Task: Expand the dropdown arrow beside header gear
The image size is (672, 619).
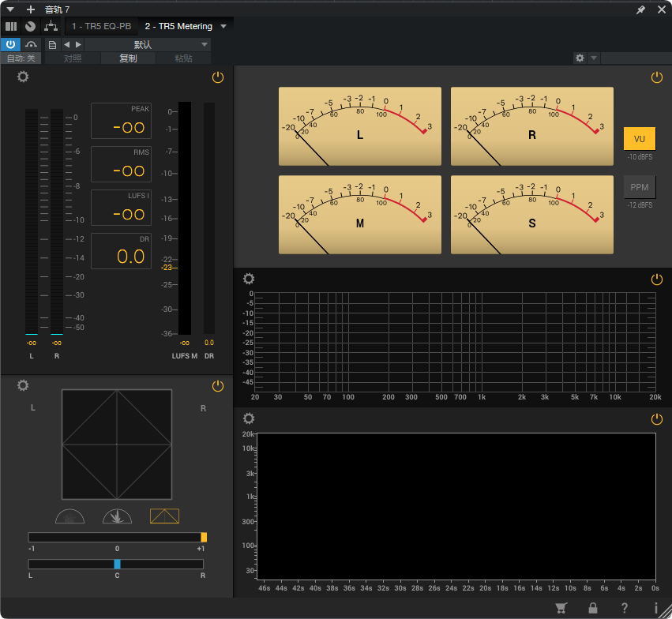Action: click(594, 58)
